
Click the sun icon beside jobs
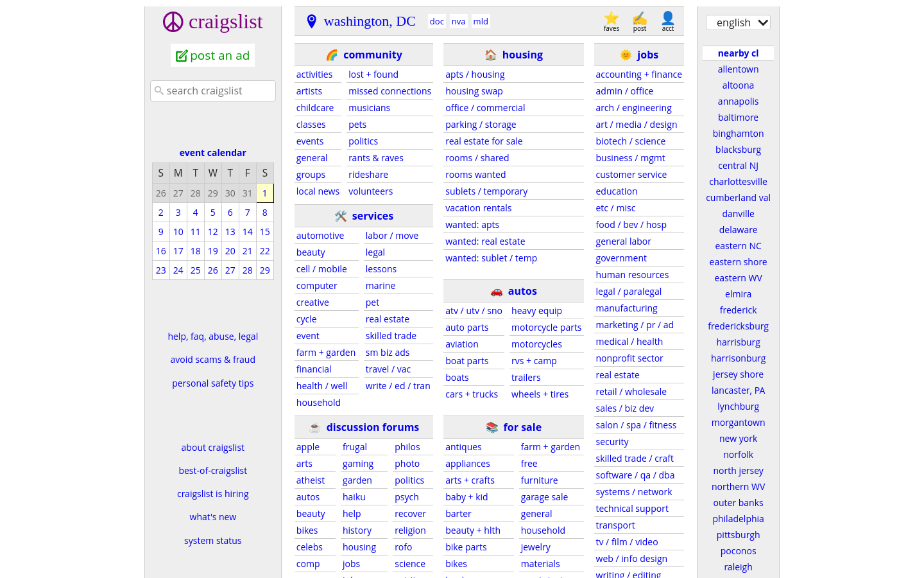pyautogui.click(x=626, y=55)
